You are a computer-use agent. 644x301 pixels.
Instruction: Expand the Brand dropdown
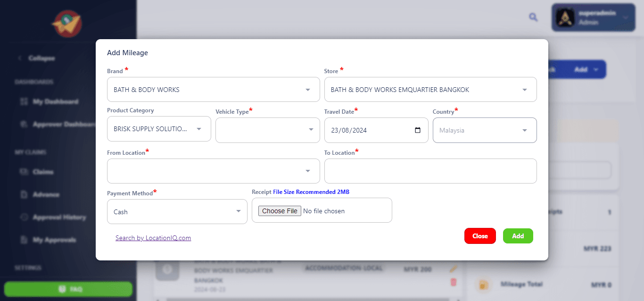pyautogui.click(x=213, y=90)
